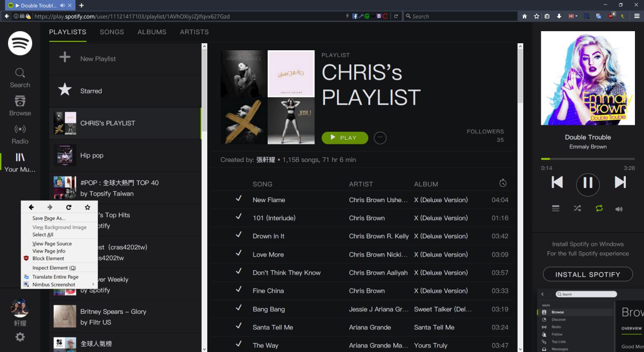Image resolution: width=644 pixels, height=352 pixels.
Task: Click the Double Trouble album cover art
Action: tap(588, 78)
